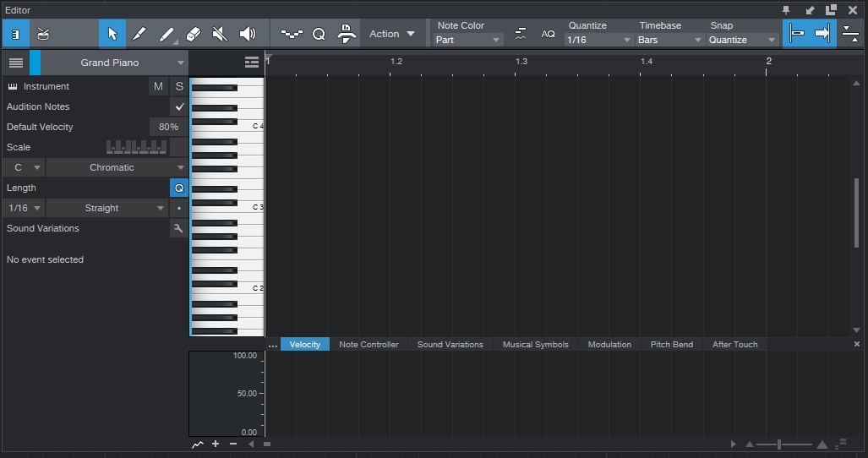Click the Grand Piano track name

click(x=110, y=63)
